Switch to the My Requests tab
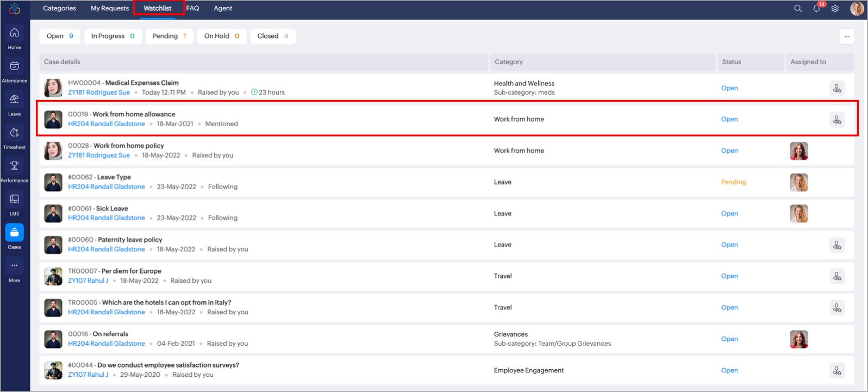This screenshot has height=392, width=868. click(110, 9)
